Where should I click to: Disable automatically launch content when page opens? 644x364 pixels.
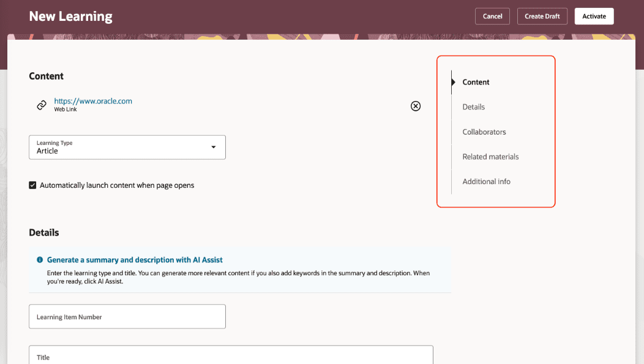tap(32, 184)
